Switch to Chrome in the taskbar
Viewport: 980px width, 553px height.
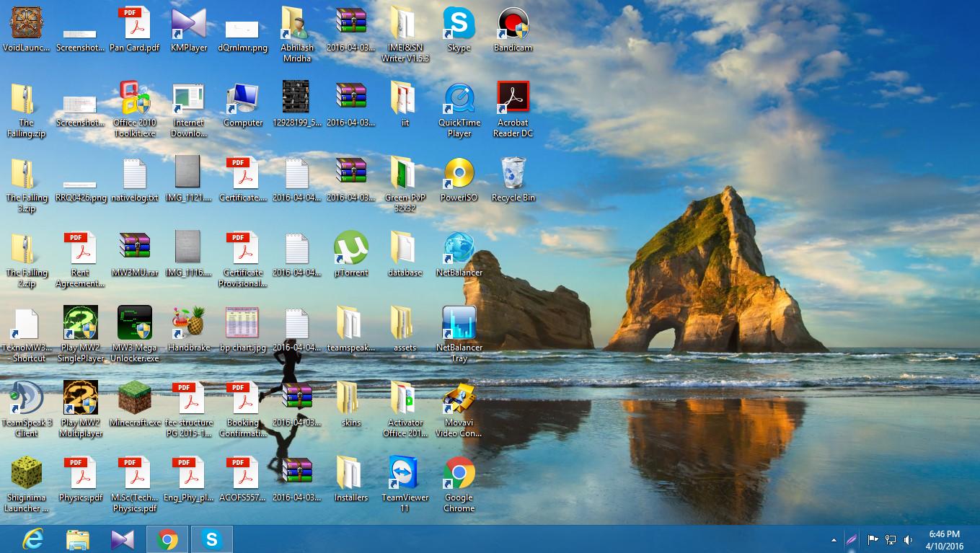(x=167, y=539)
